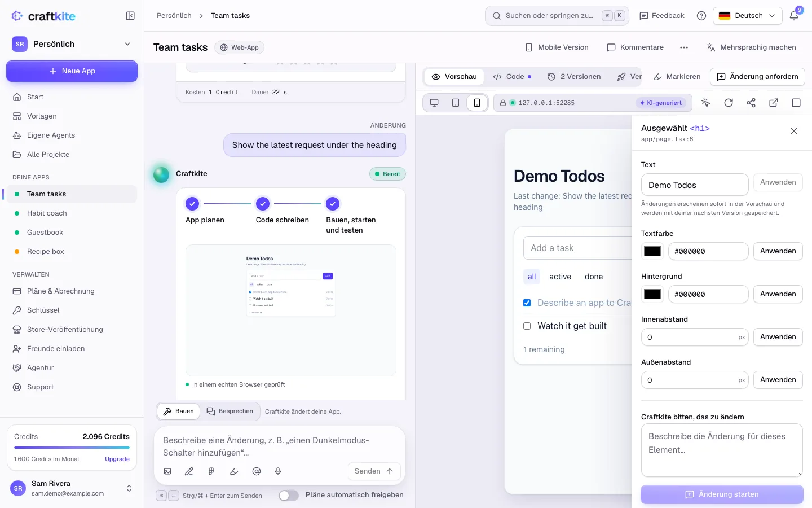The image size is (812, 508).
Task: Select the Bauen mode
Action: click(x=178, y=411)
